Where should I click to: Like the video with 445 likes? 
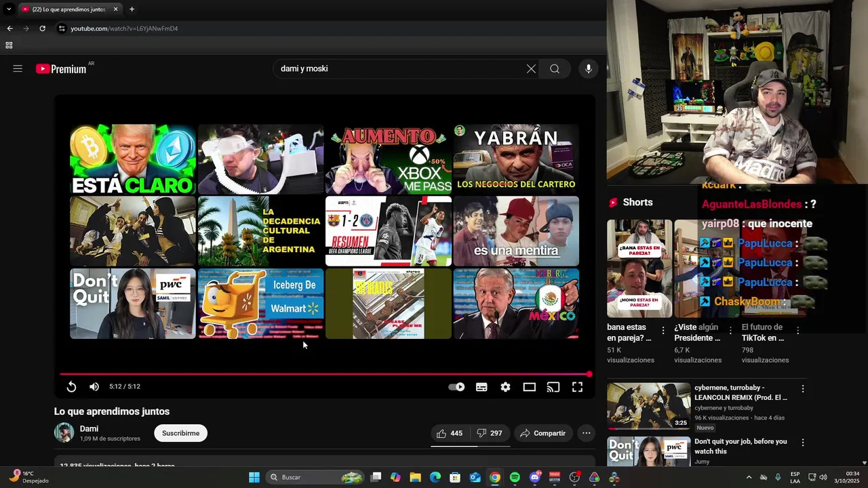(x=449, y=433)
